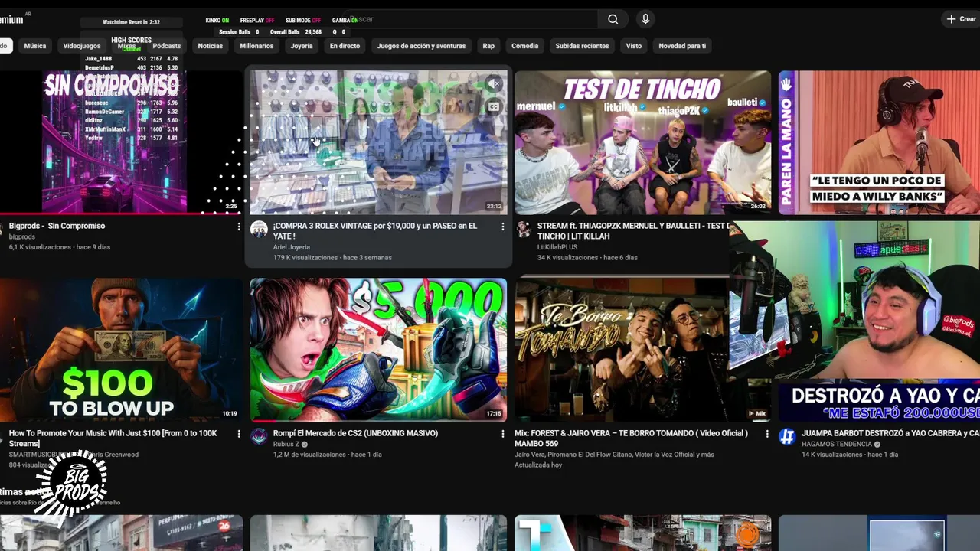Open title JUAMPA BARBOT DESTROZÓ a YAO
This screenshot has height=551, width=980.
890,433
